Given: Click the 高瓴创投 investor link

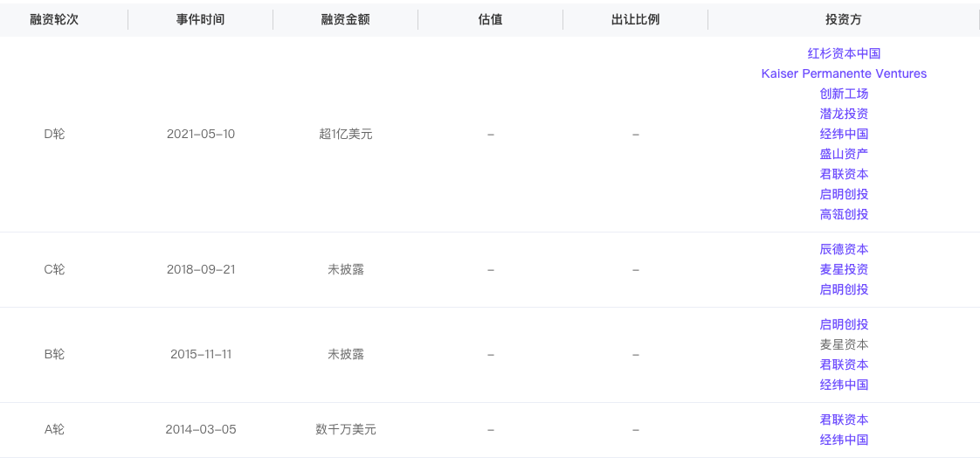Looking at the screenshot, I should coord(844,214).
